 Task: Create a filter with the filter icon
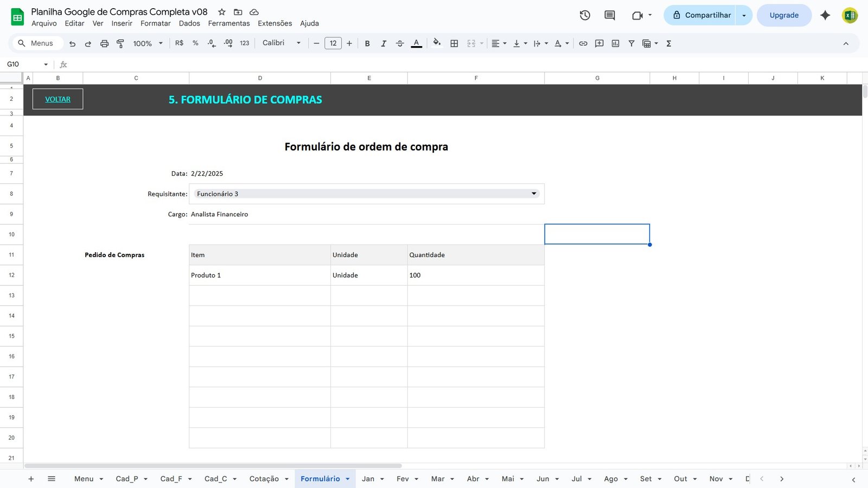click(x=631, y=43)
